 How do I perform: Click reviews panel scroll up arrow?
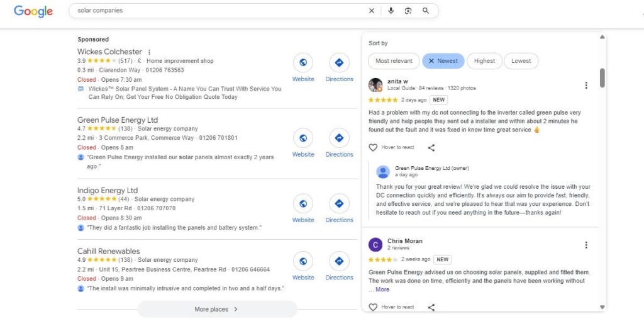602,37
